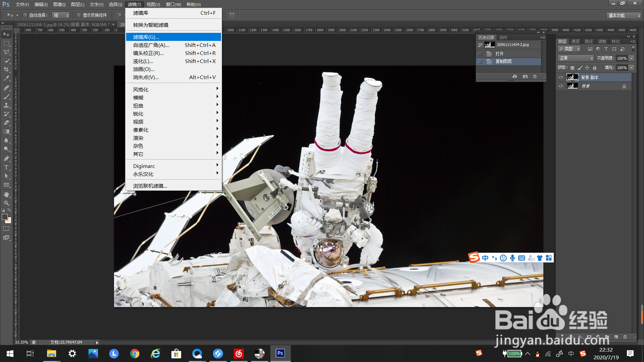Enable the 显示变换控件 checkbox
This screenshot has height=362, width=644.
(x=79, y=15)
